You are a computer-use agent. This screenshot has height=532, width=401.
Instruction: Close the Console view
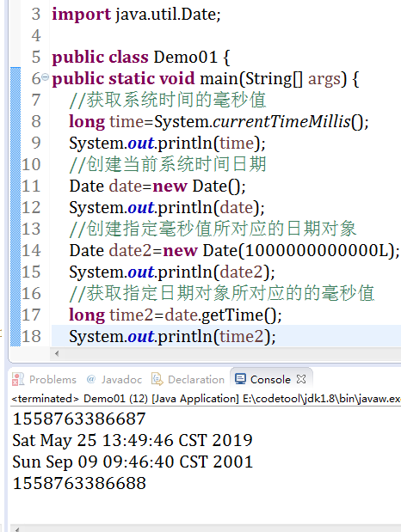pyautogui.click(x=301, y=379)
